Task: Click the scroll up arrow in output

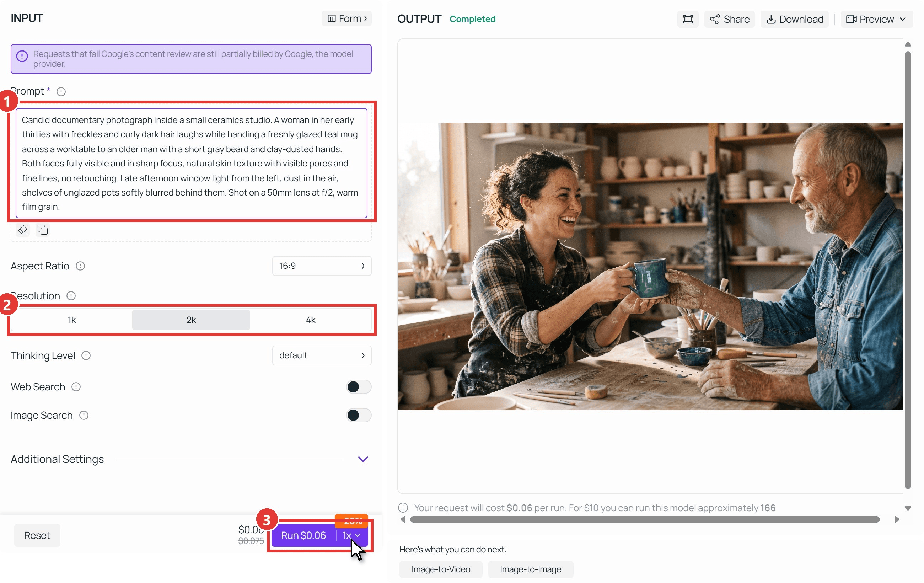Action: (908, 44)
